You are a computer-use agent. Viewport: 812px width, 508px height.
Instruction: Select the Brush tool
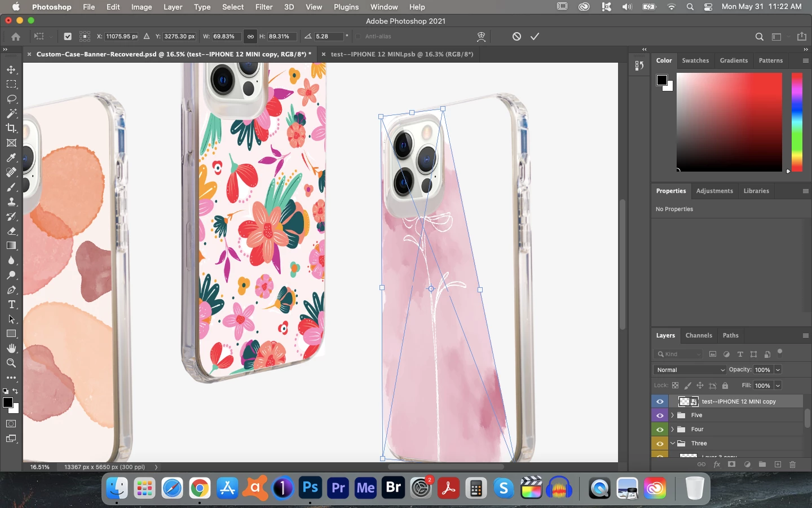(x=11, y=187)
